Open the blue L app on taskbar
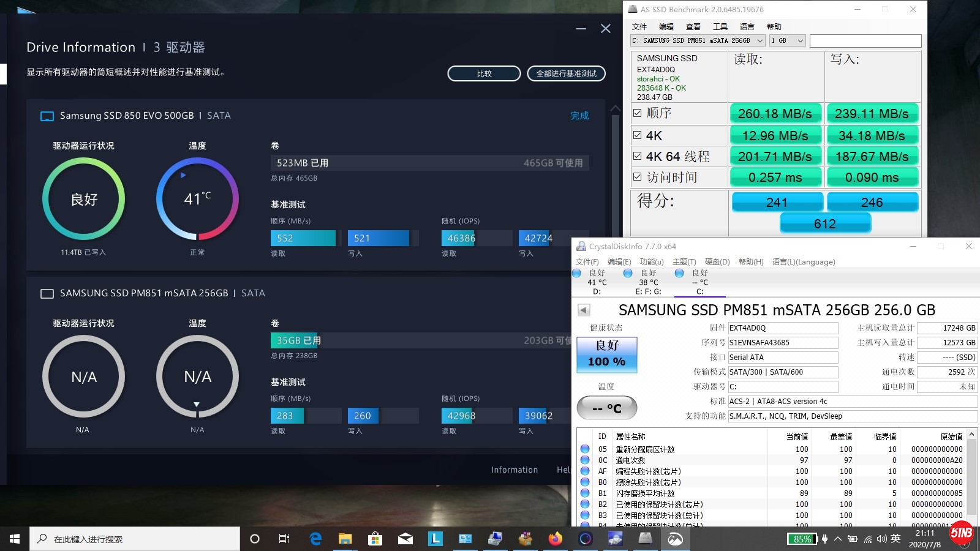This screenshot has height=551, width=980. tap(435, 539)
